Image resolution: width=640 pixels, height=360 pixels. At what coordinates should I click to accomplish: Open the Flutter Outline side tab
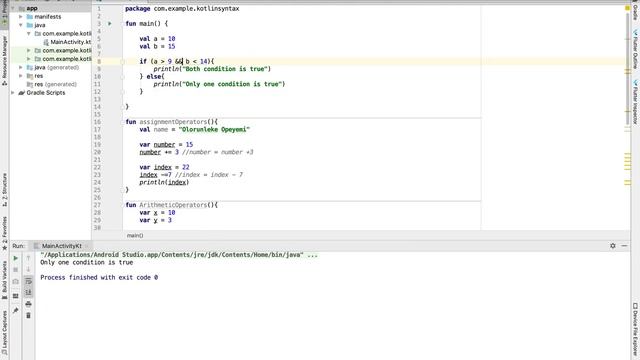[x=635, y=49]
